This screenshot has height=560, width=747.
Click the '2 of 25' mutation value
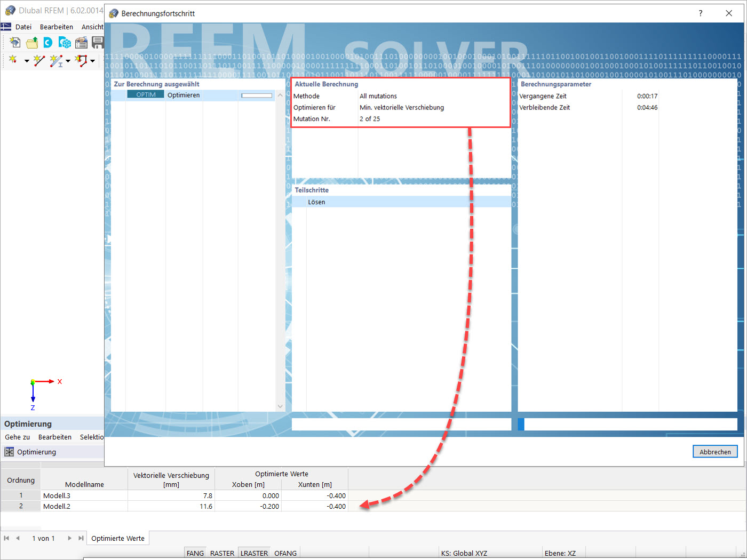(370, 119)
